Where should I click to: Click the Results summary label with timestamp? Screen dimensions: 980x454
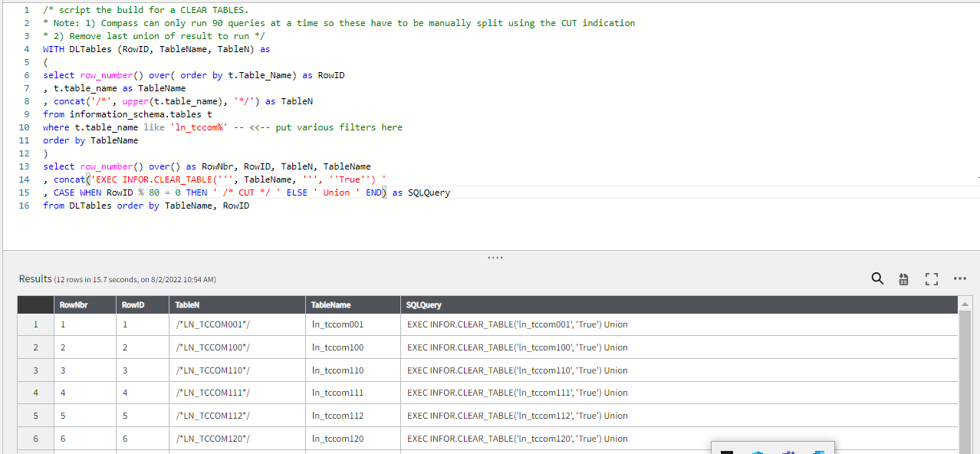(x=117, y=279)
